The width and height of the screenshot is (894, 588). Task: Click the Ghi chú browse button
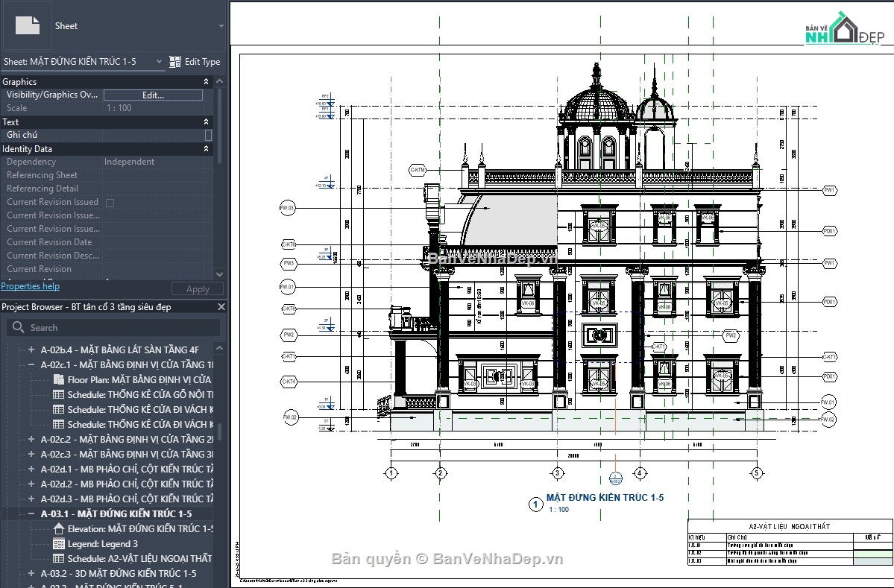click(x=208, y=135)
